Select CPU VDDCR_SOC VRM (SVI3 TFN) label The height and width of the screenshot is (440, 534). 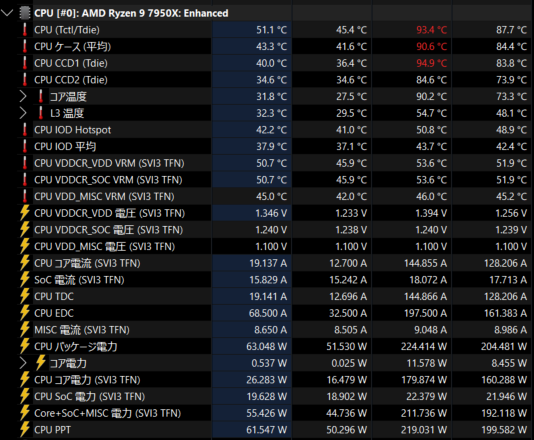(x=108, y=180)
